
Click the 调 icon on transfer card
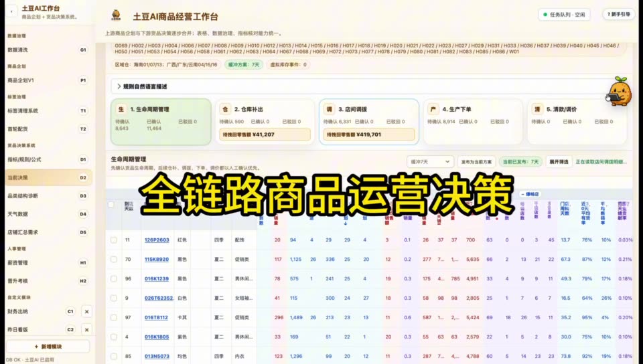[330, 109]
